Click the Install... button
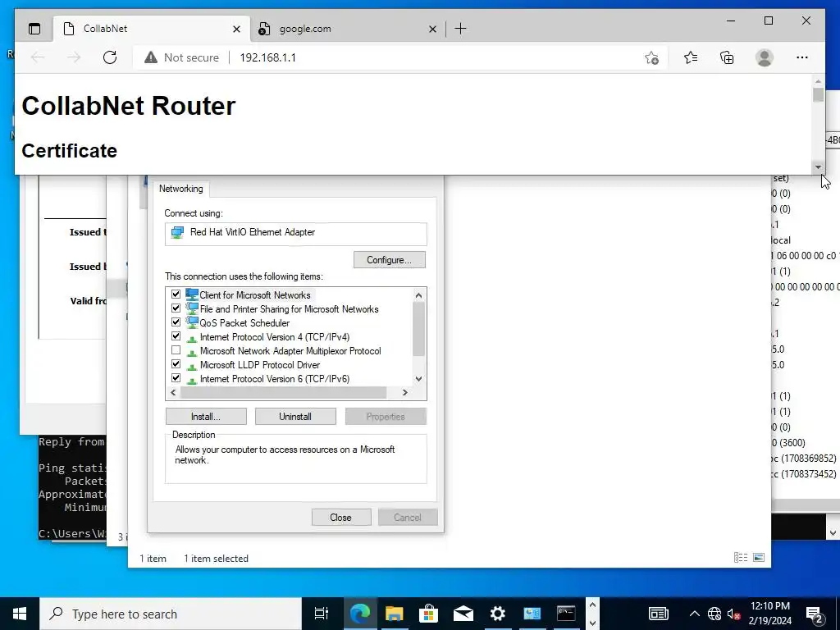The width and height of the screenshot is (840, 630). (x=206, y=416)
